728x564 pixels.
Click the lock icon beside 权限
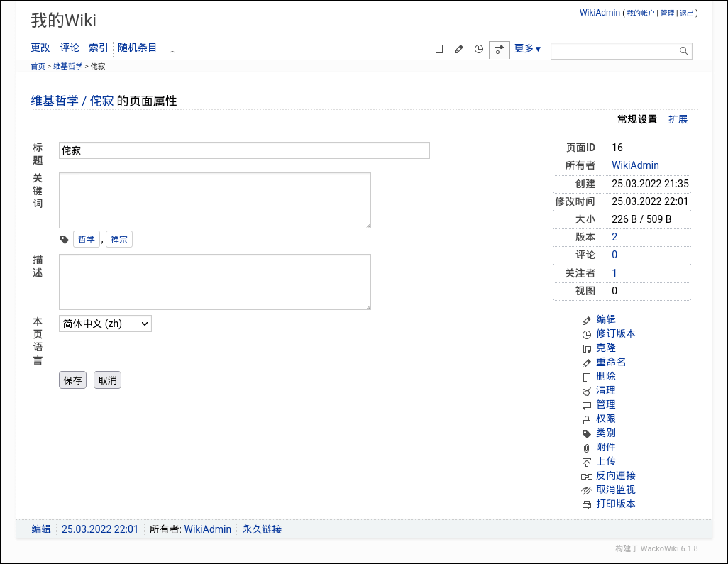pos(587,419)
